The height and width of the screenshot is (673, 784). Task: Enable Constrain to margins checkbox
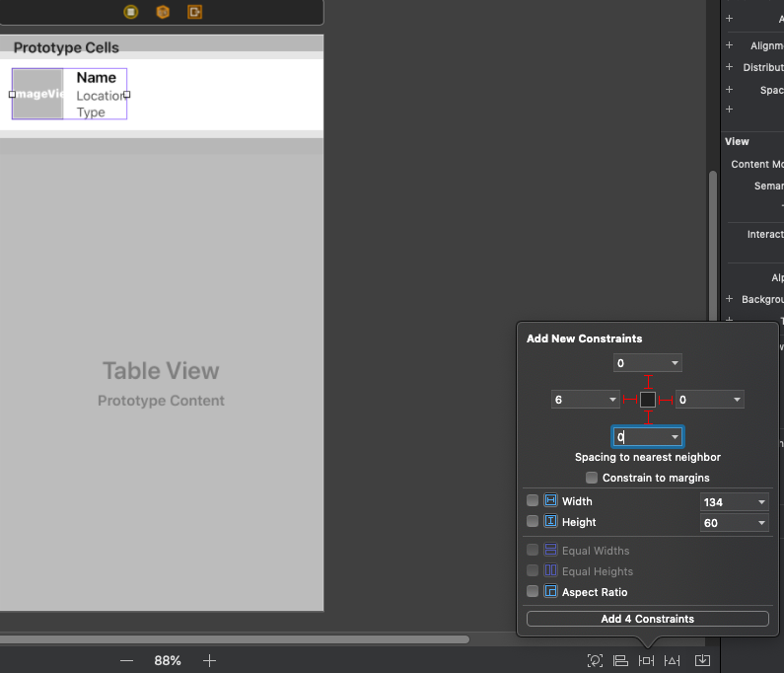tap(592, 478)
